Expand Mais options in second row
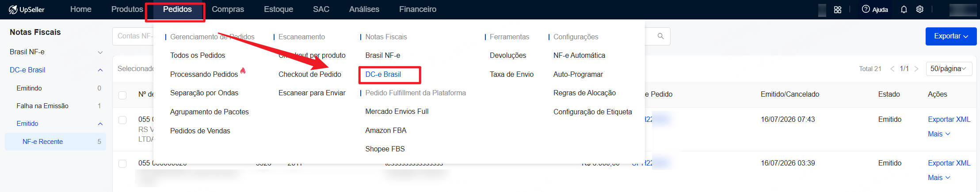Viewport: 980px width, 192px height. tap(939, 178)
